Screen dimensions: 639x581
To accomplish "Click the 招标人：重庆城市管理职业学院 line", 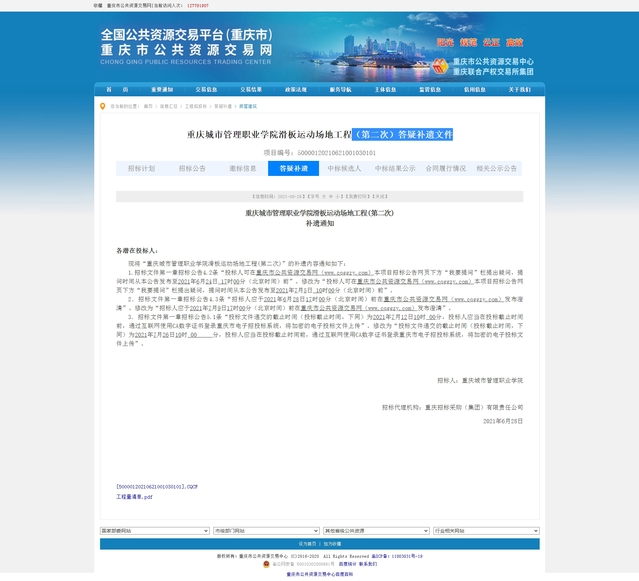I will coord(480,381).
